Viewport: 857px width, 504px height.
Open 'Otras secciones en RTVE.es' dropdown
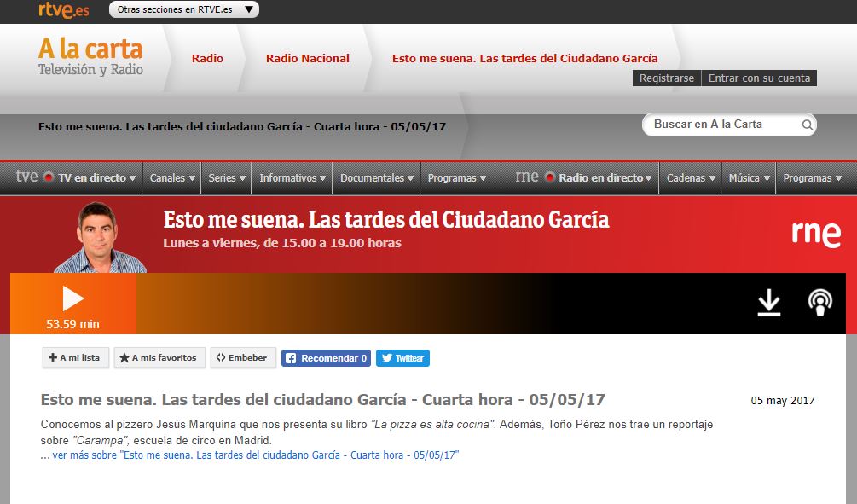click(x=183, y=9)
